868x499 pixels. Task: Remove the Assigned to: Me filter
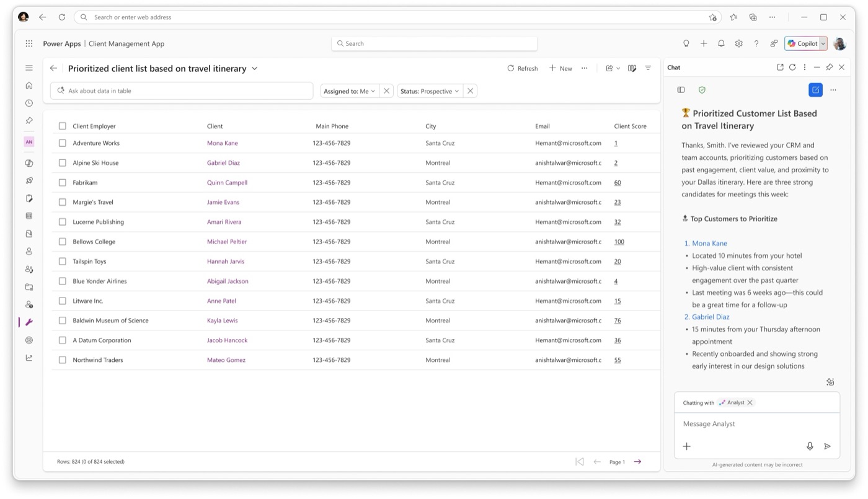pos(386,91)
